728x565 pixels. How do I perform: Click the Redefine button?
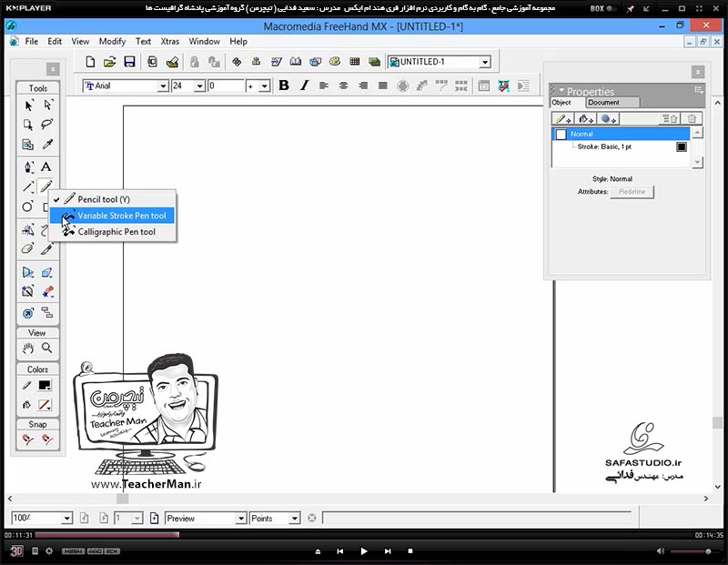(632, 192)
